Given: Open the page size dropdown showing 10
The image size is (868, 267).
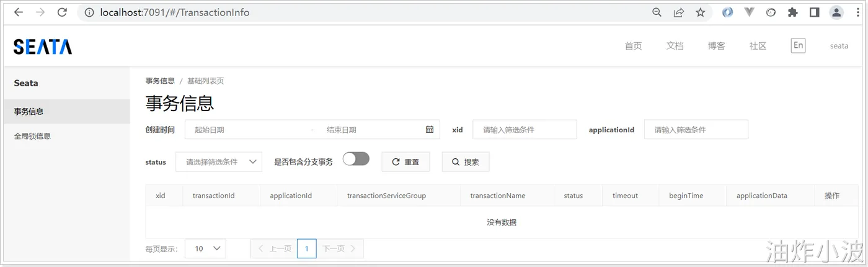Looking at the screenshot, I should click(205, 248).
